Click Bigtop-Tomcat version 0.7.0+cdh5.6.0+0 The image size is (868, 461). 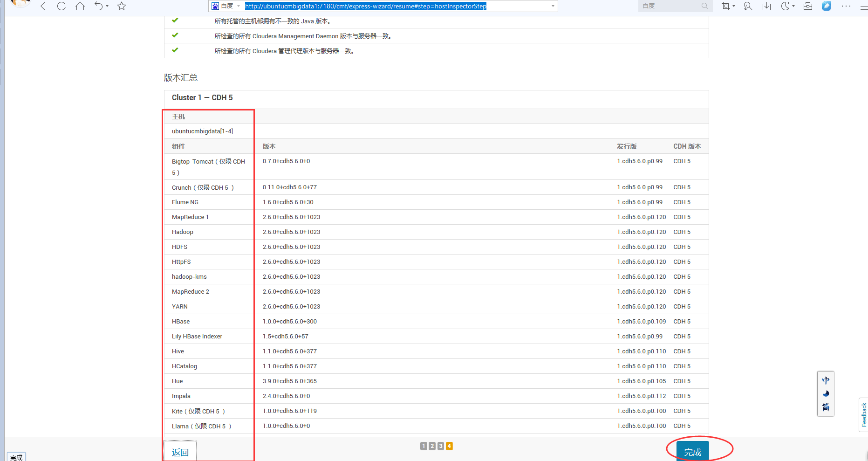click(x=286, y=161)
